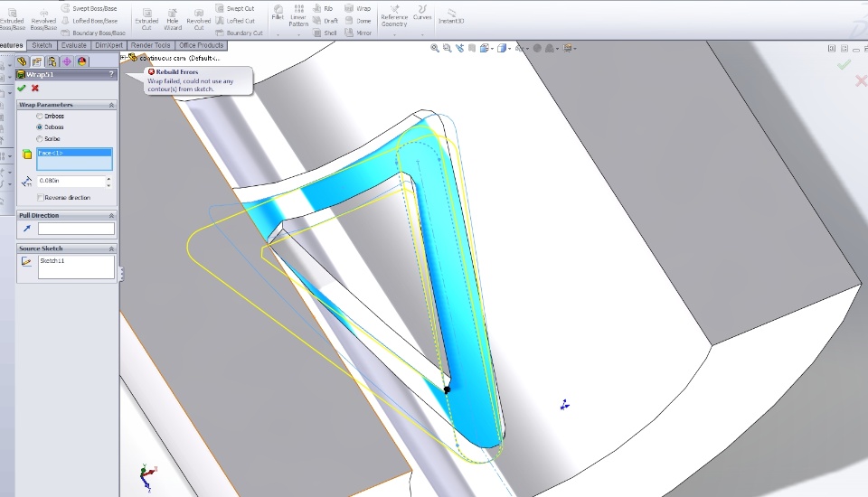Switch to the Evaluate tab

click(73, 45)
